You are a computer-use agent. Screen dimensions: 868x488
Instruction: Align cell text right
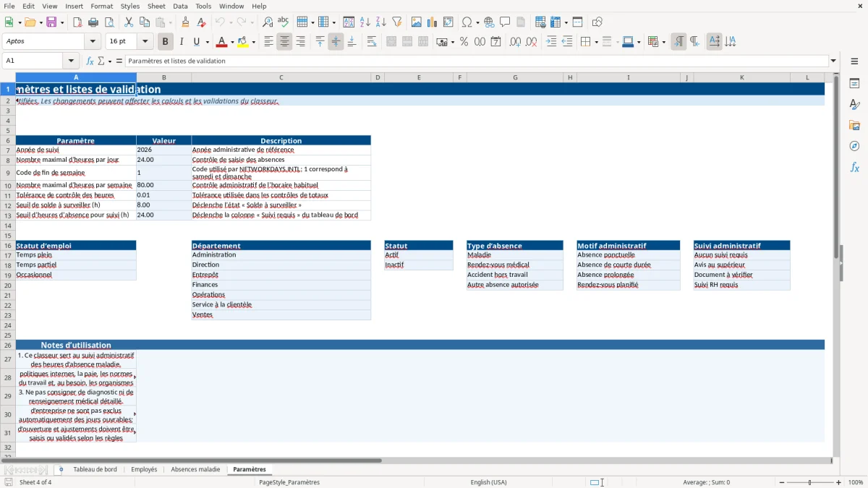click(300, 42)
